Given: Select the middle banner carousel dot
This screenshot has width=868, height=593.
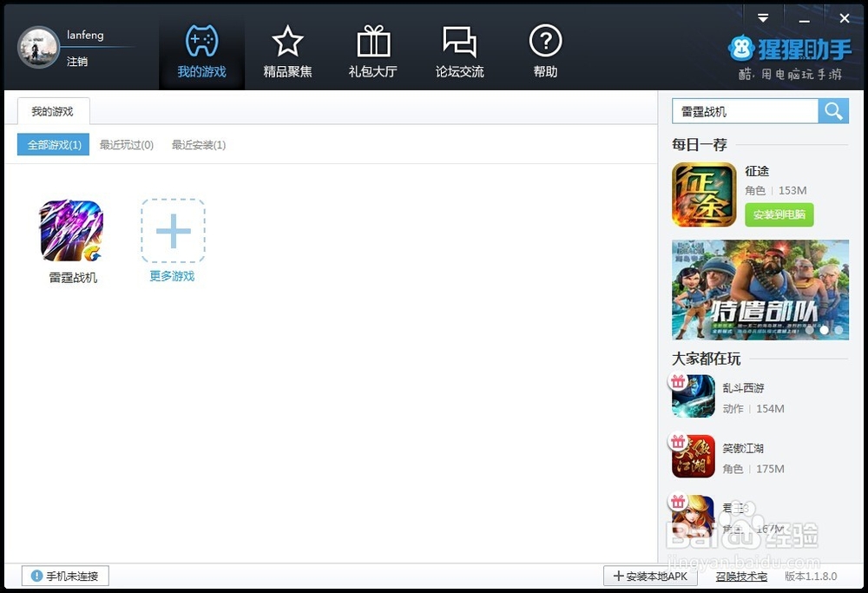Looking at the screenshot, I should 824,330.
